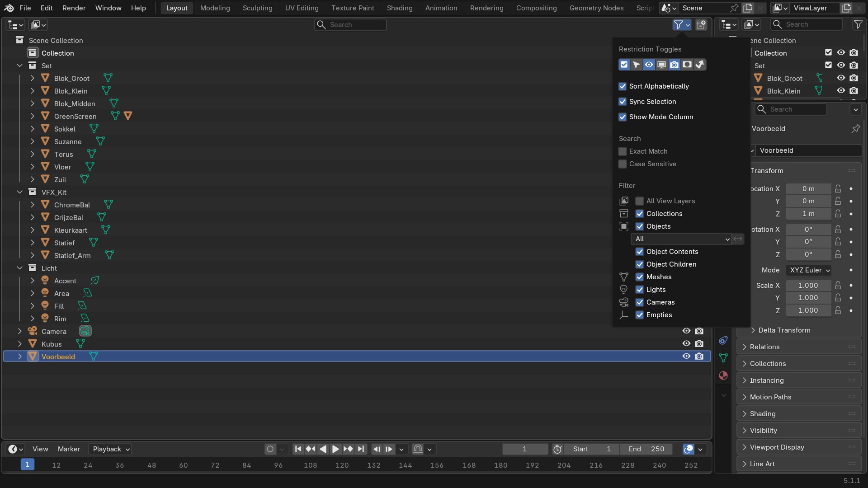Enable the Exact Match checkbox
The width and height of the screenshot is (868, 488).
click(x=623, y=151)
